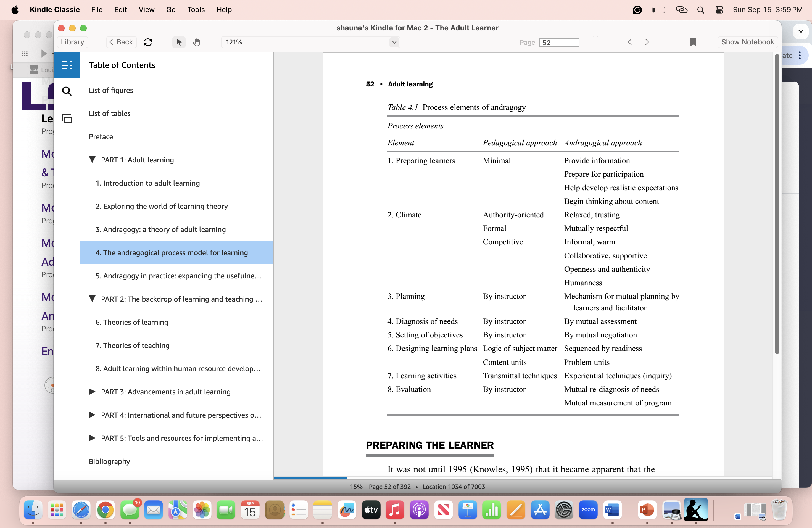Screen dimensions: 812x528
Task: Expand PART 3: Advancements in adult learning
Action: (x=92, y=391)
